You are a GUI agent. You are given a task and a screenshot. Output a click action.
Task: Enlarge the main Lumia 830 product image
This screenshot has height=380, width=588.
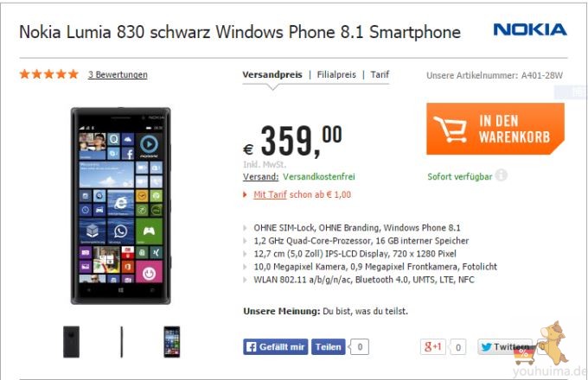(121, 206)
